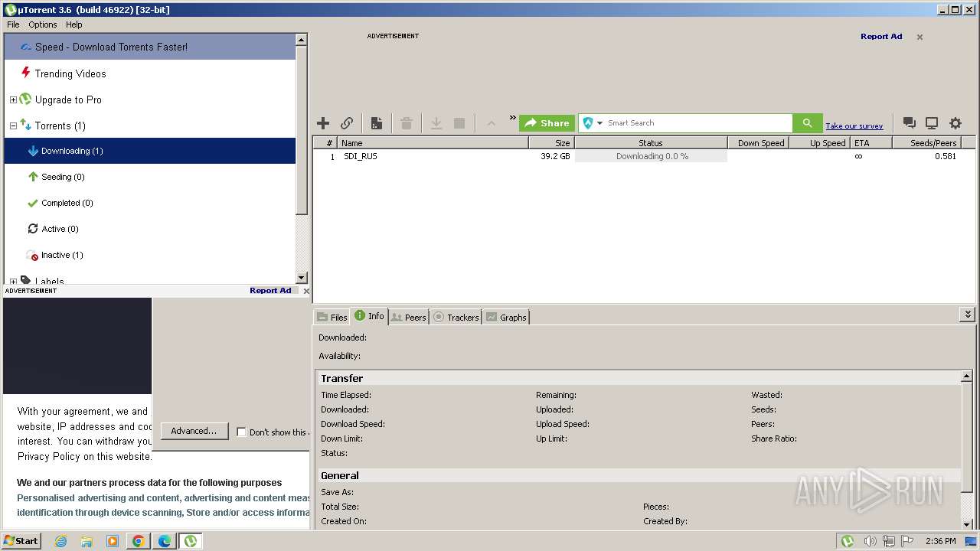This screenshot has width=980, height=551.
Task: Open Microsoft Edge from the taskbar
Action: [165, 541]
